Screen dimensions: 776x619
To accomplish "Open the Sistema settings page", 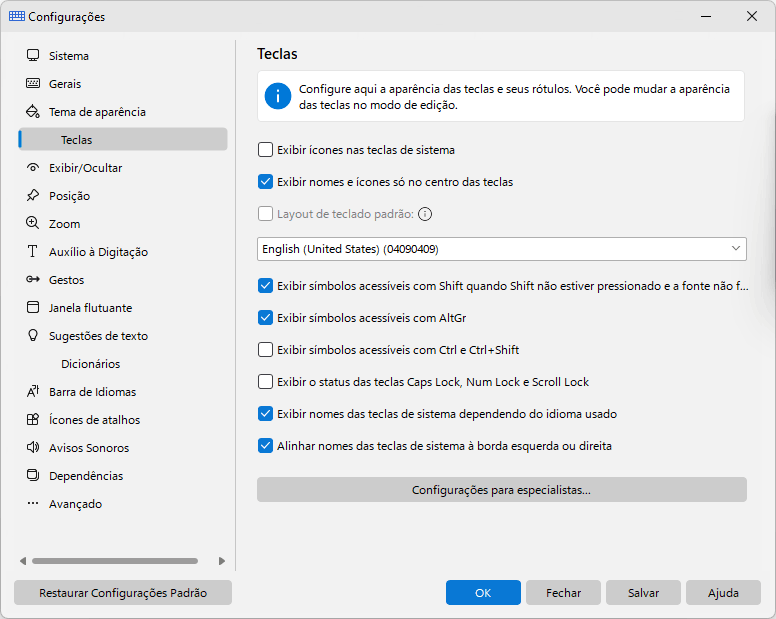I will (123, 55).
